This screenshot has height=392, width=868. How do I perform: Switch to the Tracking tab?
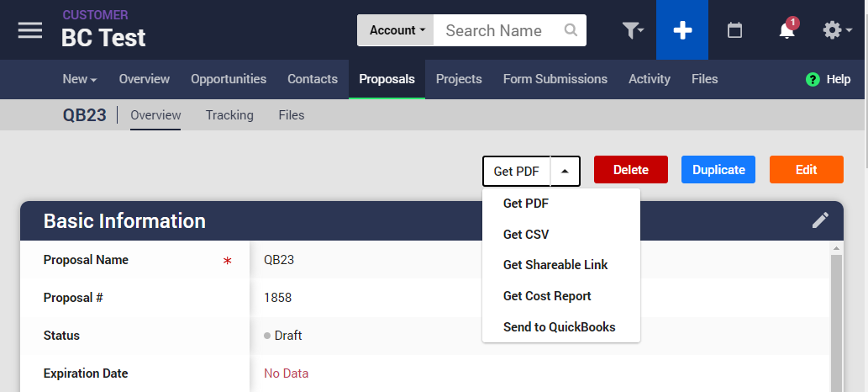coord(229,115)
